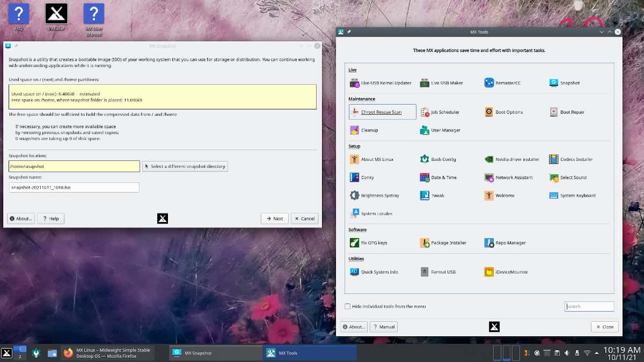Open Brightness Systray tool
The height and width of the screenshot is (362, 644).
[374, 196]
